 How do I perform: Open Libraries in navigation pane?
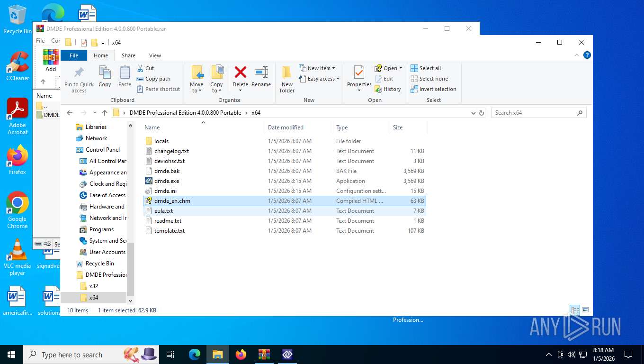pyautogui.click(x=96, y=127)
